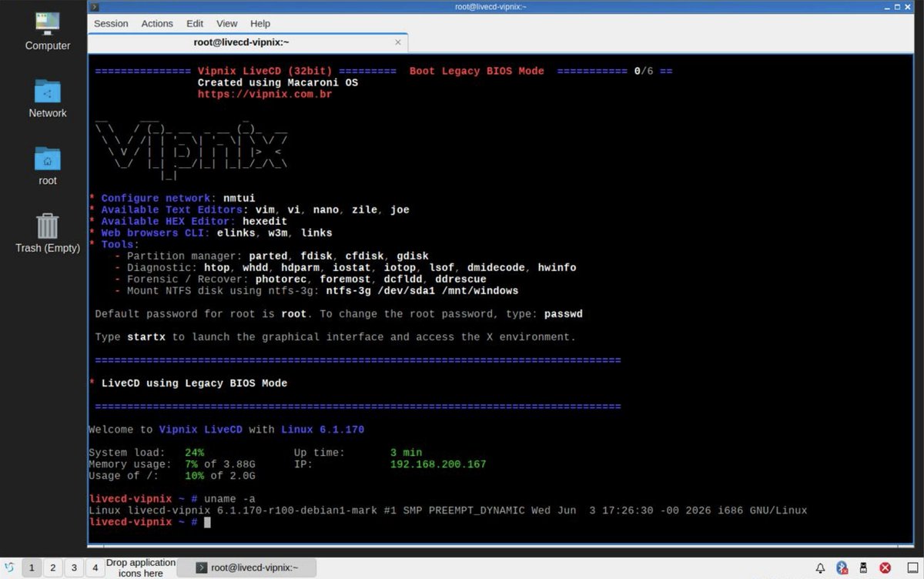Open the View menu
Viewport: 924px width, 579px height.
pyautogui.click(x=227, y=24)
